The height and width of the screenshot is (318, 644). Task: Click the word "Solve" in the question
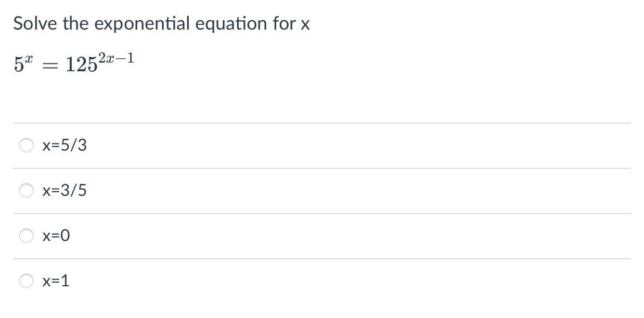coord(34,24)
